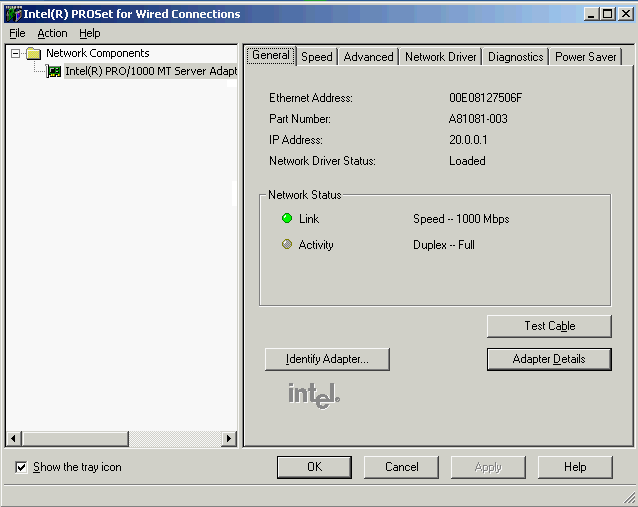Screen dimensions: 638x507
Task: Switch to the Advanced tab
Action: (368, 57)
